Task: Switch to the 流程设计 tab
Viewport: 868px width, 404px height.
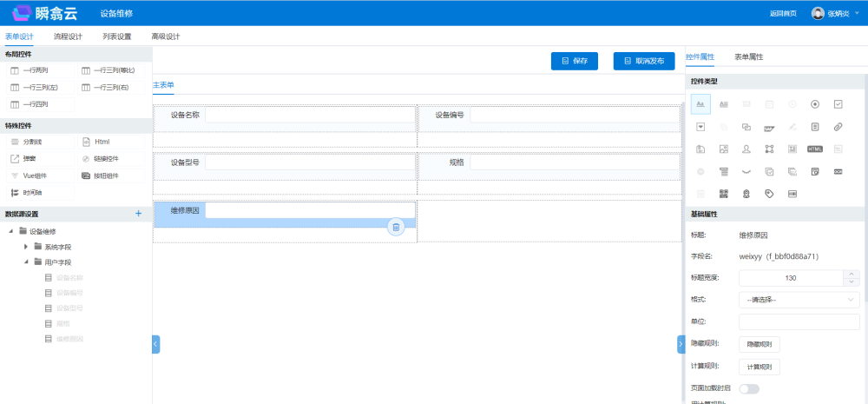Action: click(x=68, y=36)
